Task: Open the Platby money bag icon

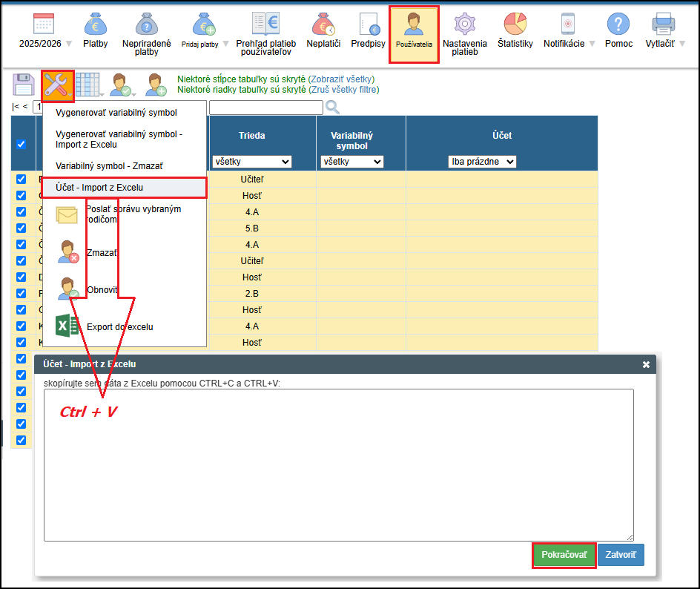Action: (95, 25)
